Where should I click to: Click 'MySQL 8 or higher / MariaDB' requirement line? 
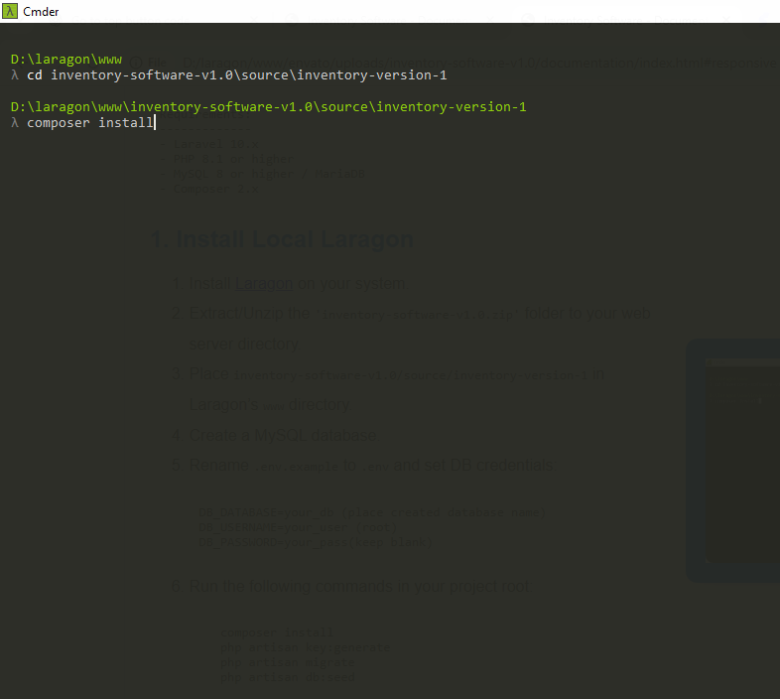tap(269, 174)
